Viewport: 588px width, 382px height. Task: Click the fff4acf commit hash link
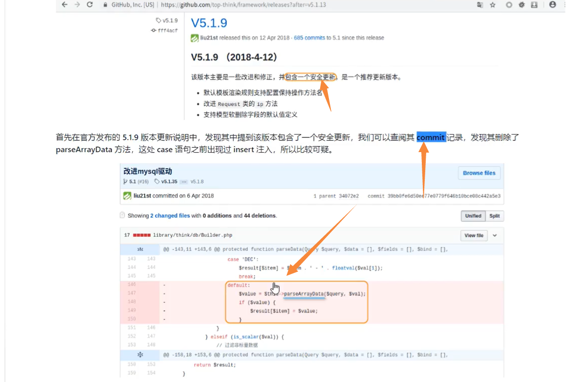[x=168, y=30]
